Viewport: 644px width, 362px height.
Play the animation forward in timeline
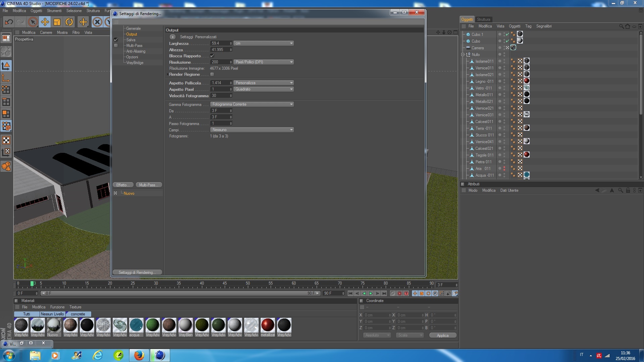point(371,293)
